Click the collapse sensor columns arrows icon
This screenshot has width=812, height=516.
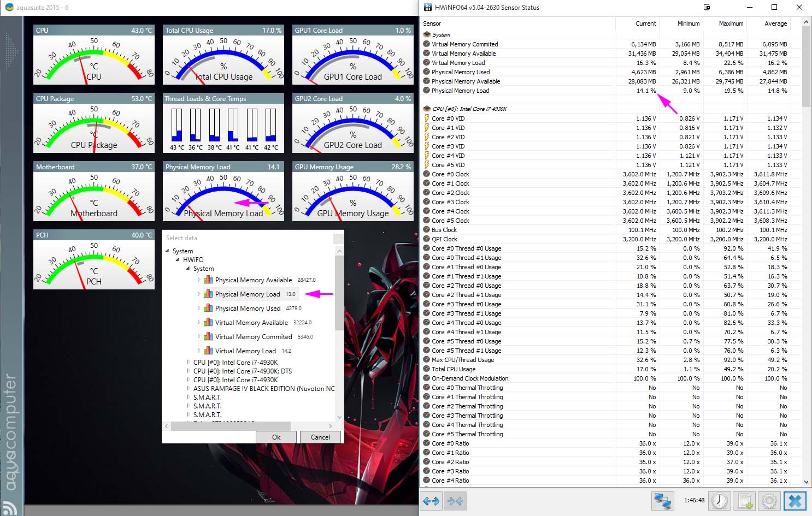click(x=455, y=501)
